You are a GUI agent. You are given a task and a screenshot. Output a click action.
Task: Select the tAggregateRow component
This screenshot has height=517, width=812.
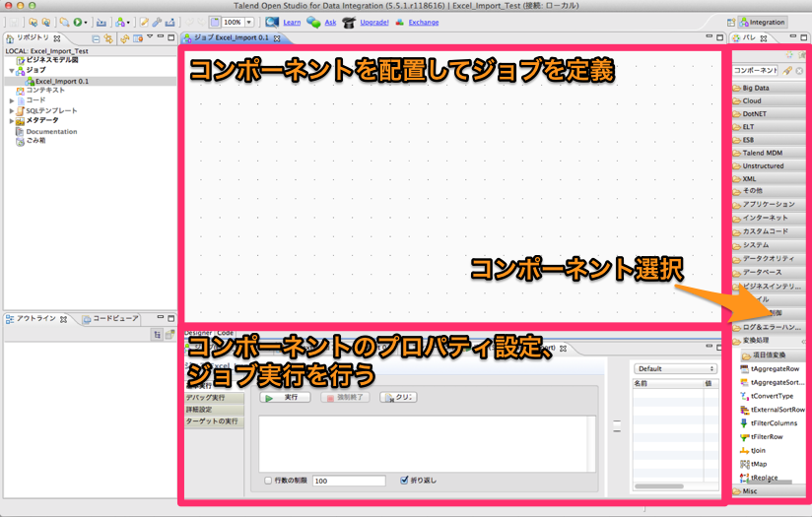pos(774,368)
